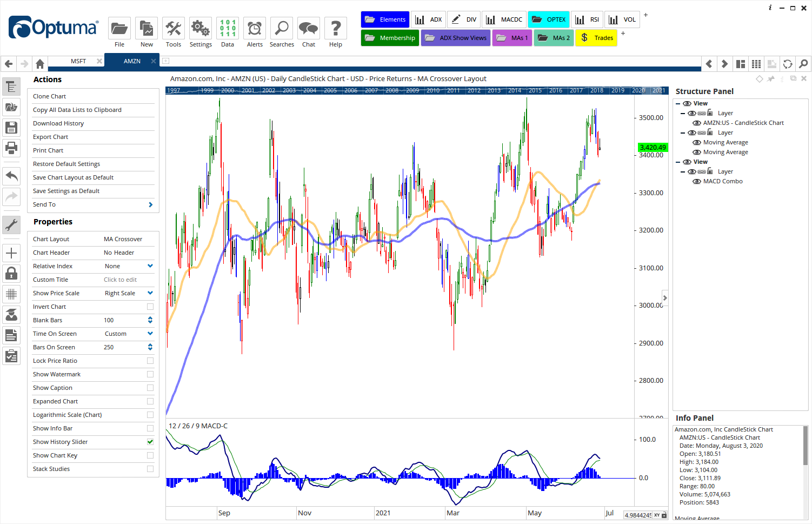Expand the Send To submenu arrow

coord(150,204)
